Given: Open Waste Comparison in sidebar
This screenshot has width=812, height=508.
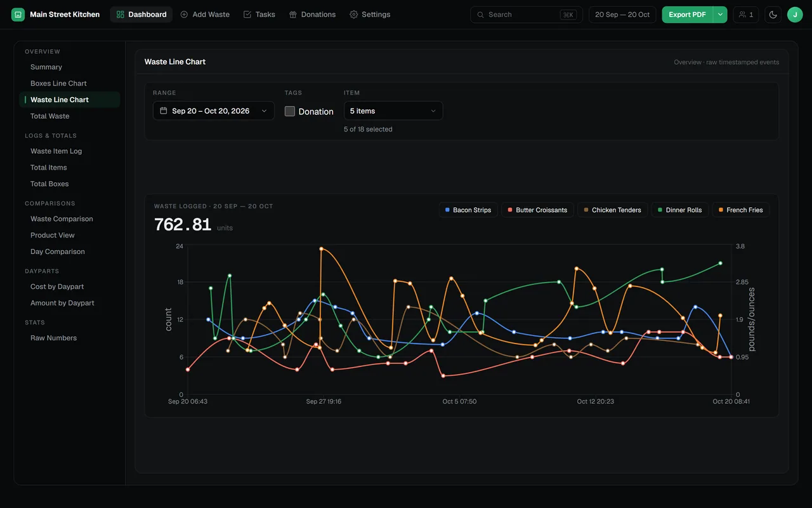Looking at the screenshot, I should [x=70, y=219].
